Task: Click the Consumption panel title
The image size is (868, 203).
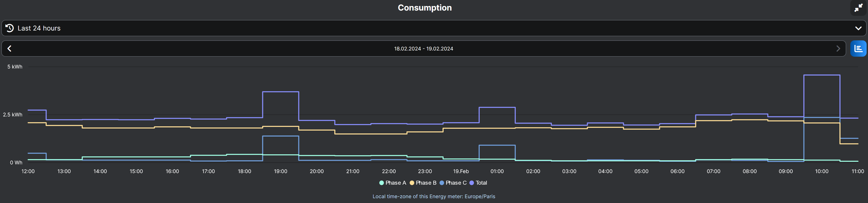Action: pyautogui.click(x=425, y=8)
